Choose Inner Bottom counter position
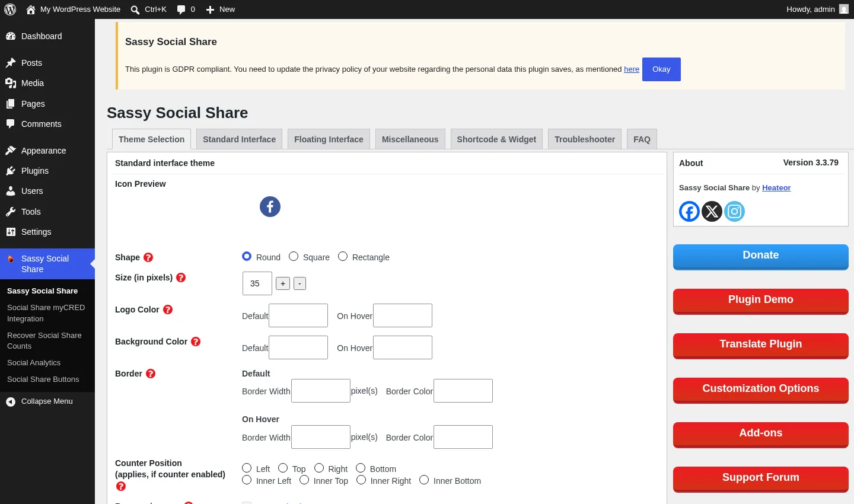Viewport: 854px width, 504px height. pyautogui.click(x=424, y=480)
